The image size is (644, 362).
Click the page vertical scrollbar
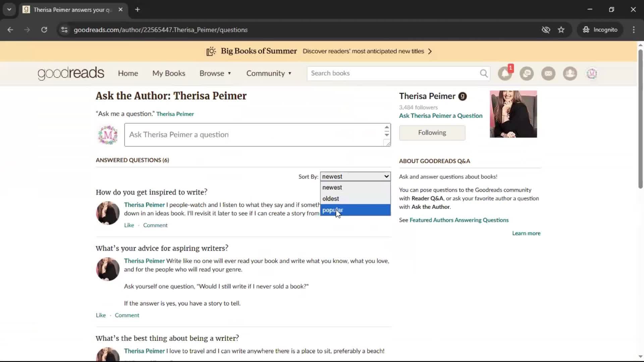[x=640, y=119]
